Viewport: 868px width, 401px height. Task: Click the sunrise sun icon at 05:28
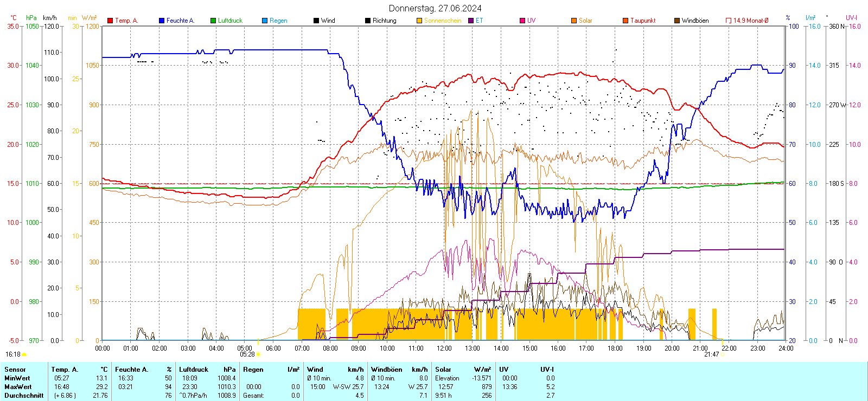[x=258, y=354]
